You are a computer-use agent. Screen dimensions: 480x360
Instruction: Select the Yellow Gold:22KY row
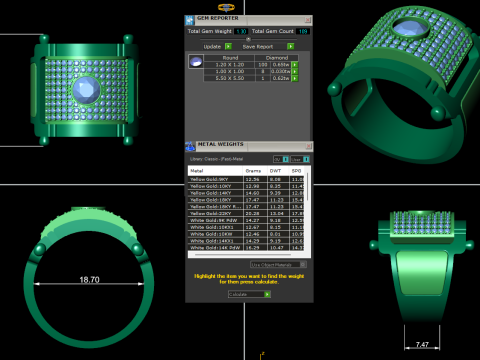coord(247,213)
